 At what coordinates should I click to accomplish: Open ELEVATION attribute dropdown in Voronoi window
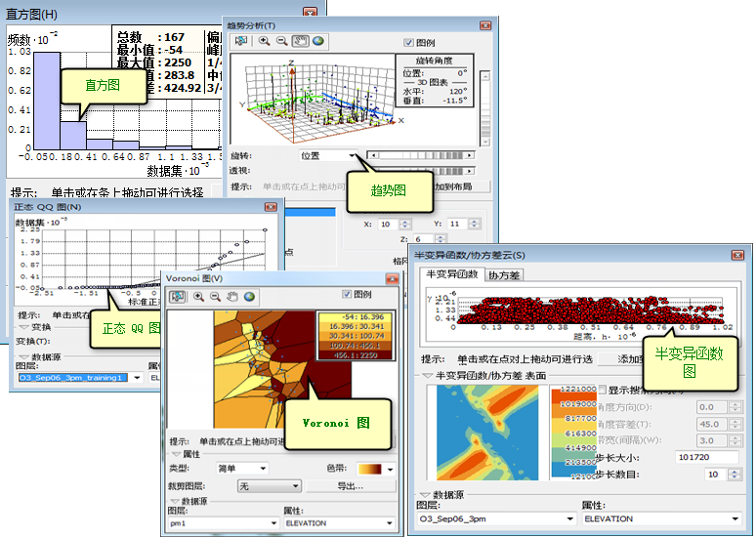339,523
